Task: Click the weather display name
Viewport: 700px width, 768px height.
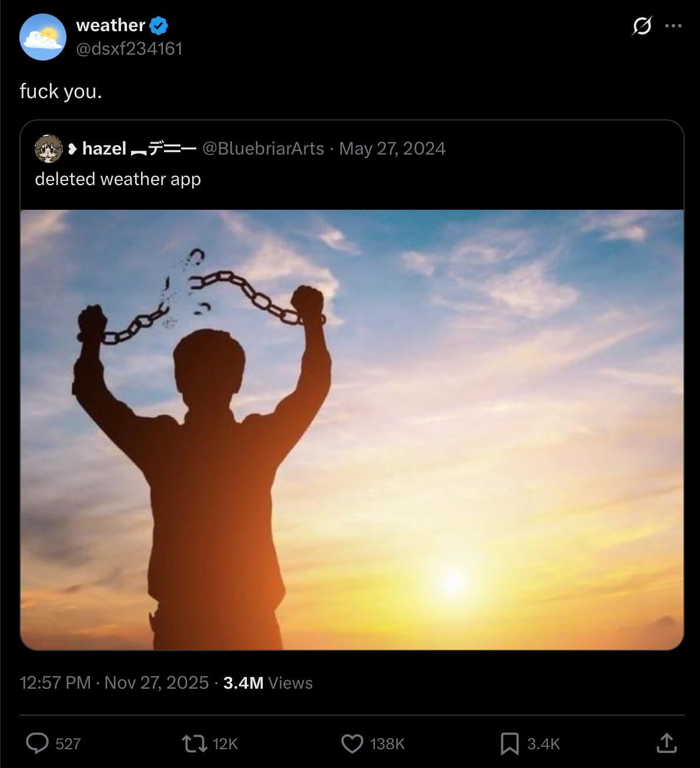Action: click(110, 25)
